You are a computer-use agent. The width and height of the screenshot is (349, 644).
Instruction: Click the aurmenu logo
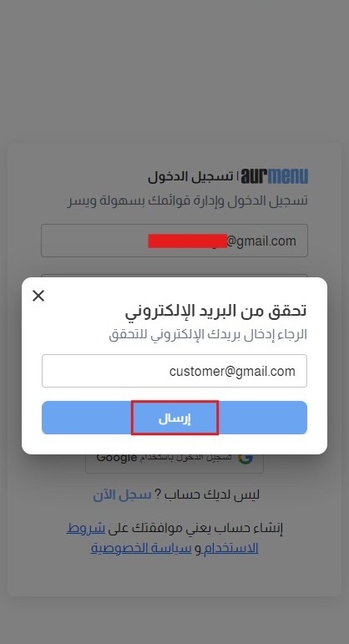pyautogui.click(x=274, y=176)
